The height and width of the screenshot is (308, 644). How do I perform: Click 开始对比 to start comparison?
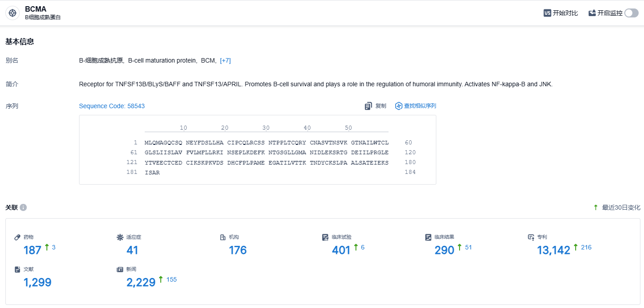tap(565, 13)
